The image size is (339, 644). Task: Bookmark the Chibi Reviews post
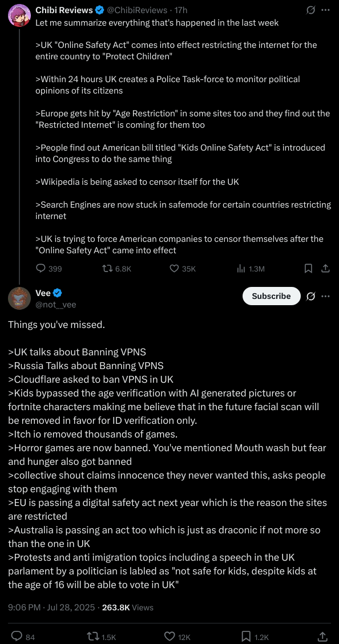[308, 268]
